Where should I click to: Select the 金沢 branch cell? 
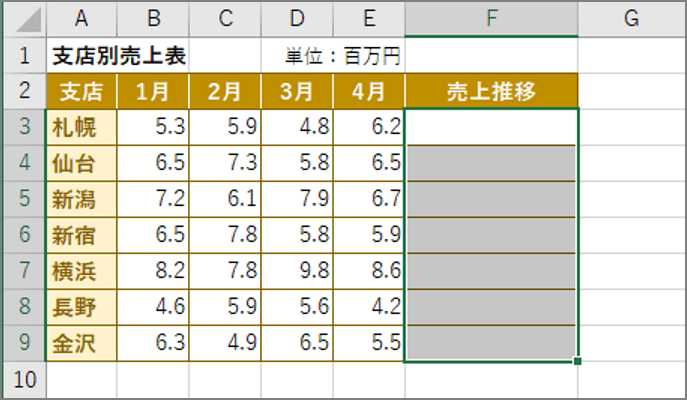(81, 343)
